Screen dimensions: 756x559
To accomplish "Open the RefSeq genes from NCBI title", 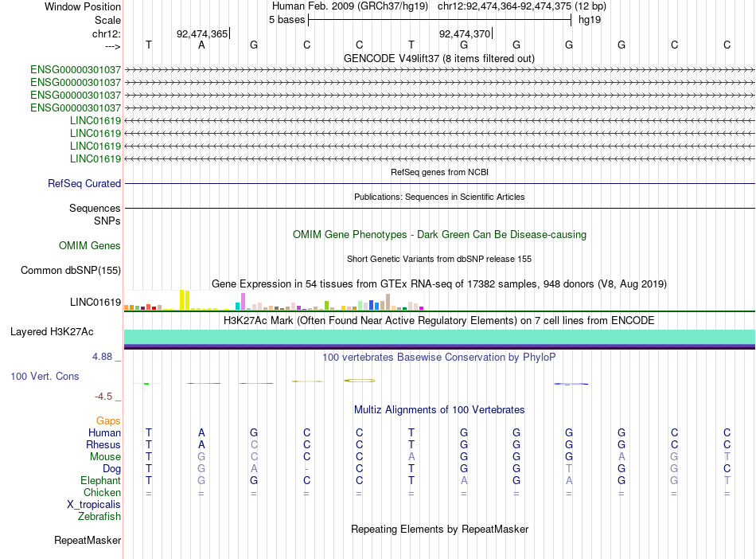I will 439,172.
